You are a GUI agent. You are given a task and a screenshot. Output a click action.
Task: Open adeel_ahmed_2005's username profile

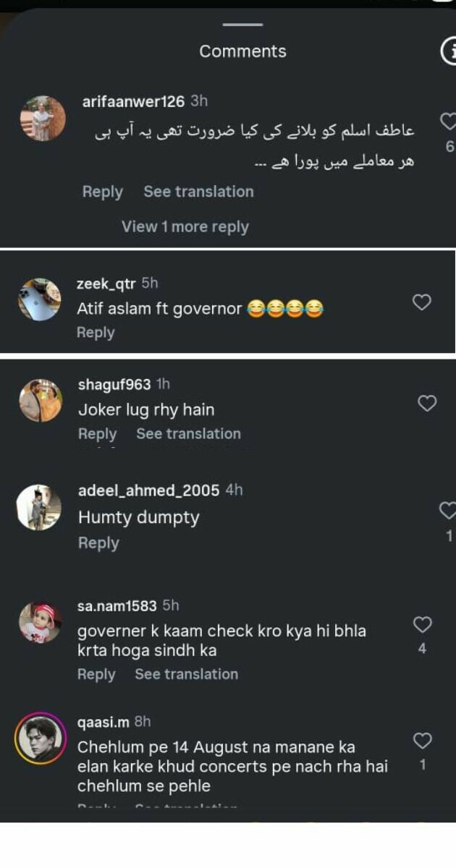148,490
